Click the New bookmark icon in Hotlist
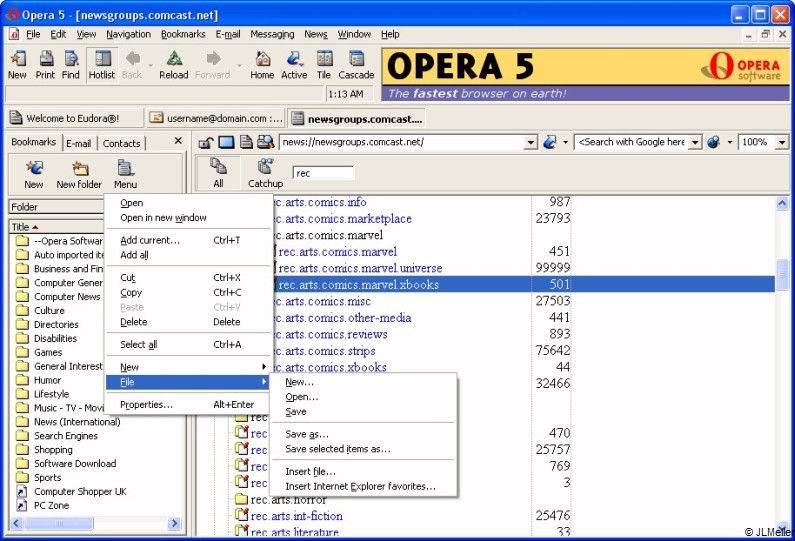This screenshot has height=541, width=795. tap(33, 174)
